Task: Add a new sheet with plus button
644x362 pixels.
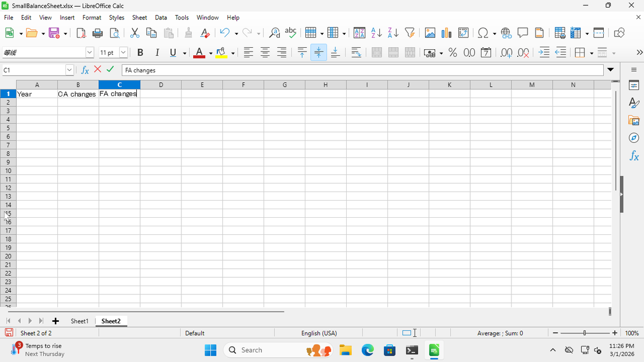Action: pos(55,321)
